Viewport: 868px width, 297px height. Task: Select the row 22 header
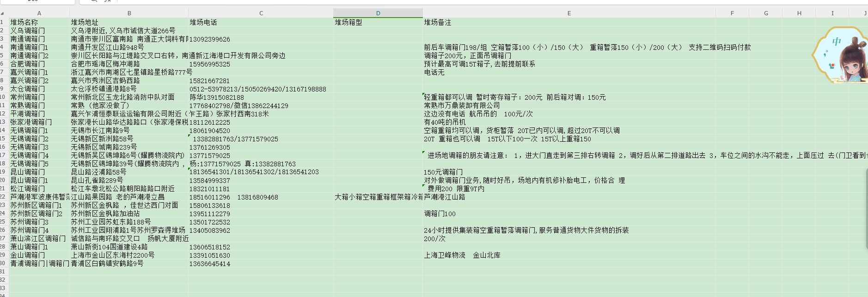pos(3,197)
